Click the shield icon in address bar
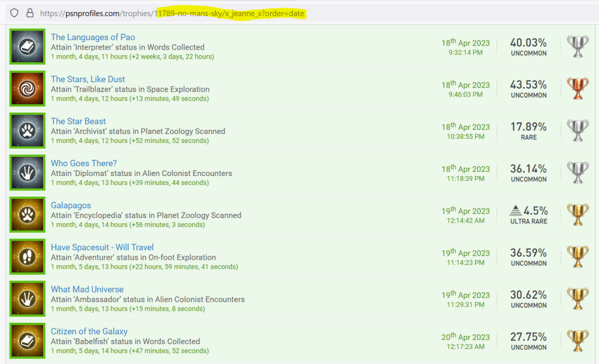 click(14, 13)
